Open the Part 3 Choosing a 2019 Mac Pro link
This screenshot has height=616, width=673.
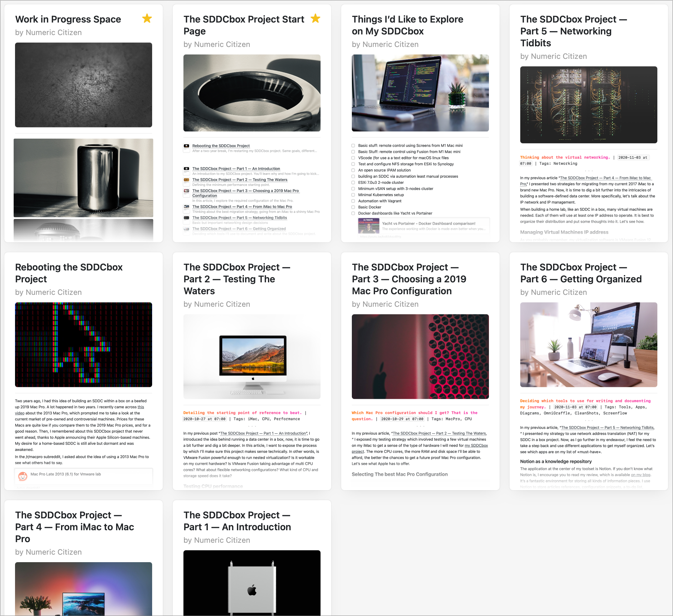(245, 191)
